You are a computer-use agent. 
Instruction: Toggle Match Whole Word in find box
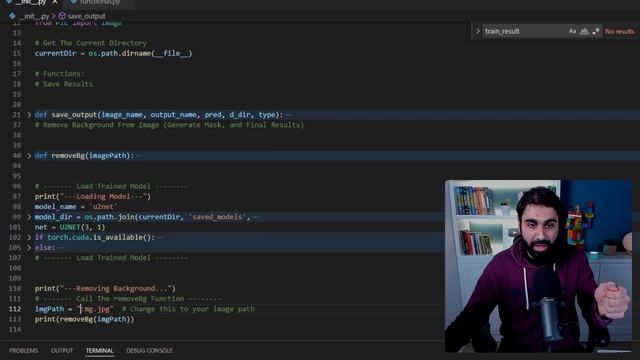[584, 31]
